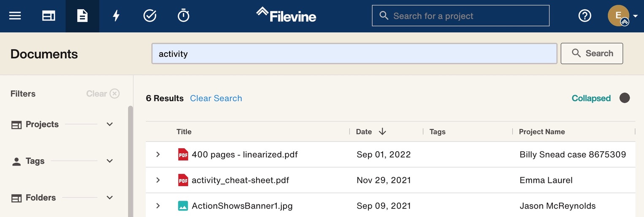Click the Title column header
This screenshot has height=217, width=644.
click(x=184, y=132)
